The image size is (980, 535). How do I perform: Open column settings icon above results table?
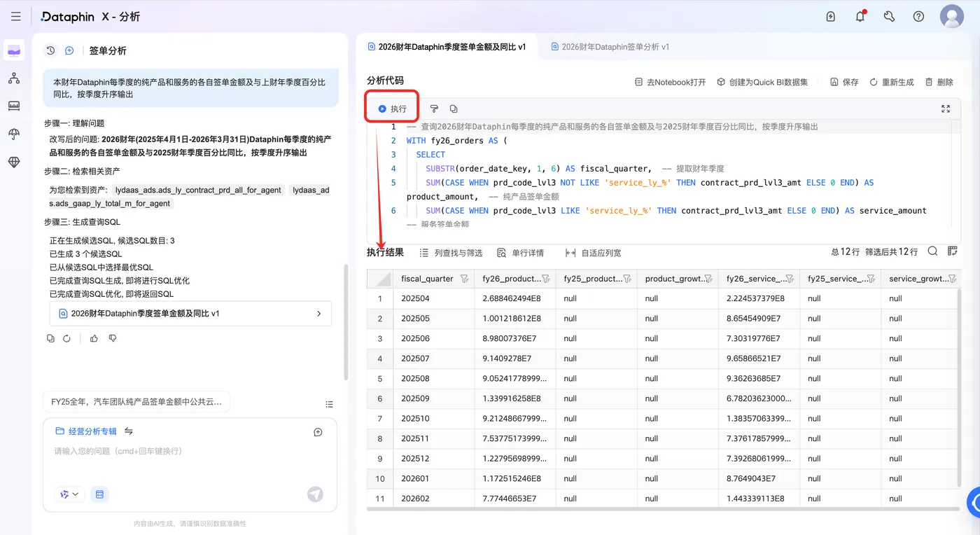coord(952,251)
